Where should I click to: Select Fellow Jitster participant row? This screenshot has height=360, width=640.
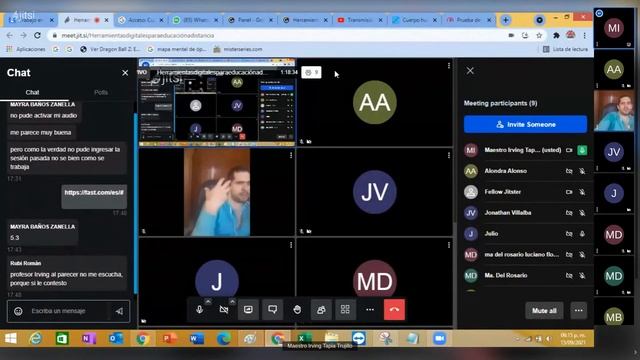coord(525,192)
